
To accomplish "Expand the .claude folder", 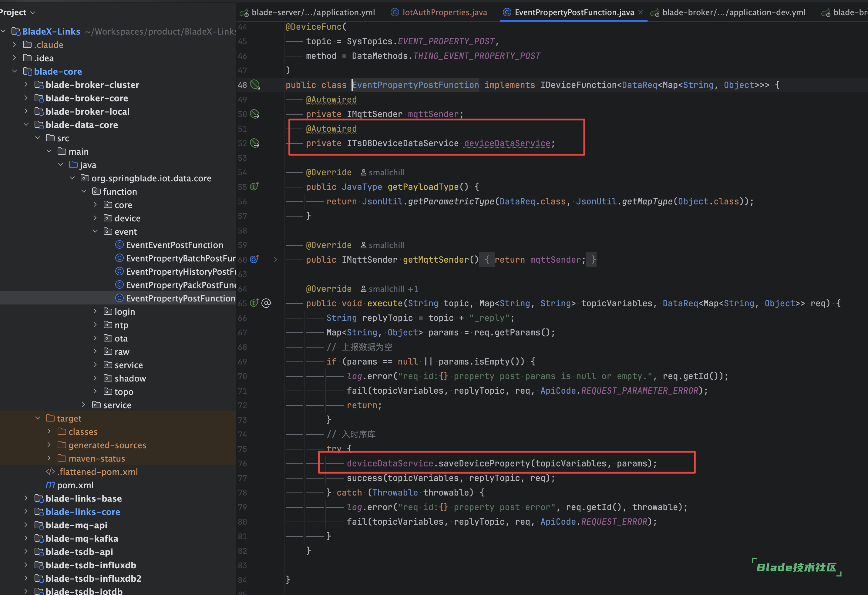I will tap(15, 45).
